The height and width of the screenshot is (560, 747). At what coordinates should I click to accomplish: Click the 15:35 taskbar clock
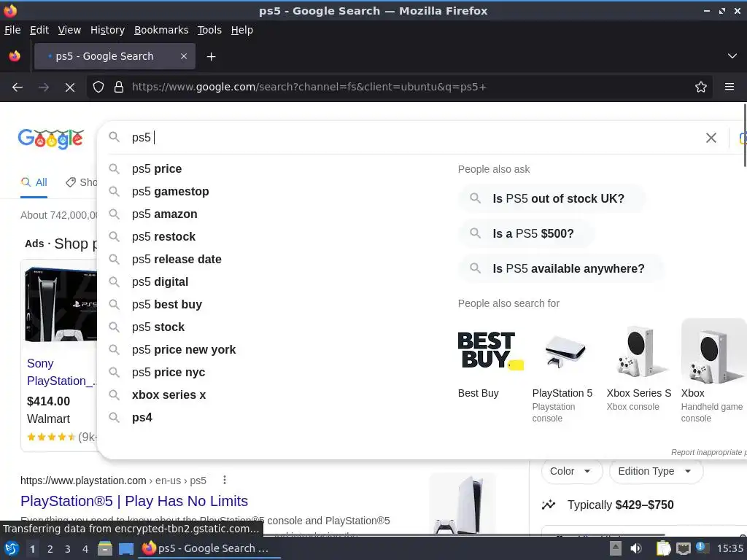[729, 548]
